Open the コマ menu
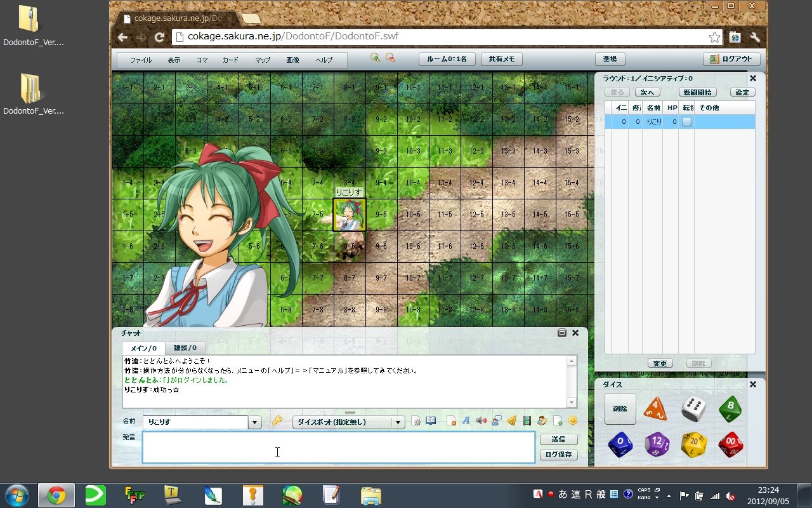Image resolution: width=812 pixels, height=508 pixels. tap(202, 60)
